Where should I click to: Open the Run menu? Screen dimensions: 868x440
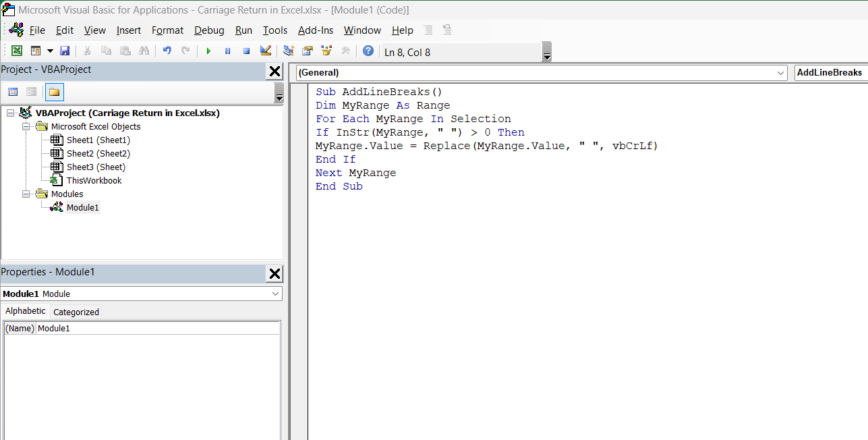click(x=244, y=30)
